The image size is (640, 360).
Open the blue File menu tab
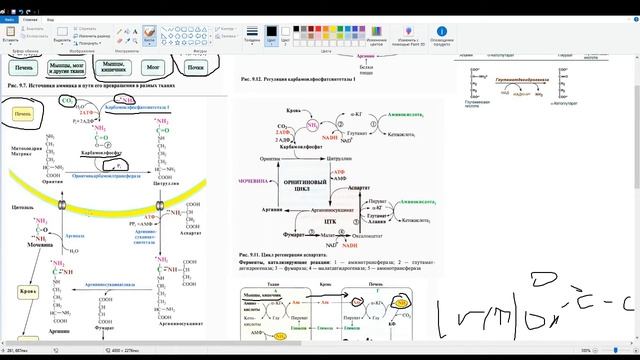click(x=9, y=19)
